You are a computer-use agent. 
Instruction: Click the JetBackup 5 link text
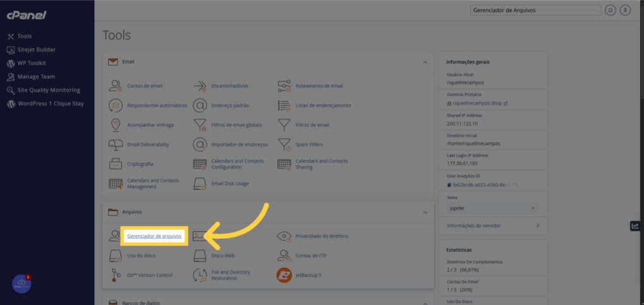coord(308,275)
